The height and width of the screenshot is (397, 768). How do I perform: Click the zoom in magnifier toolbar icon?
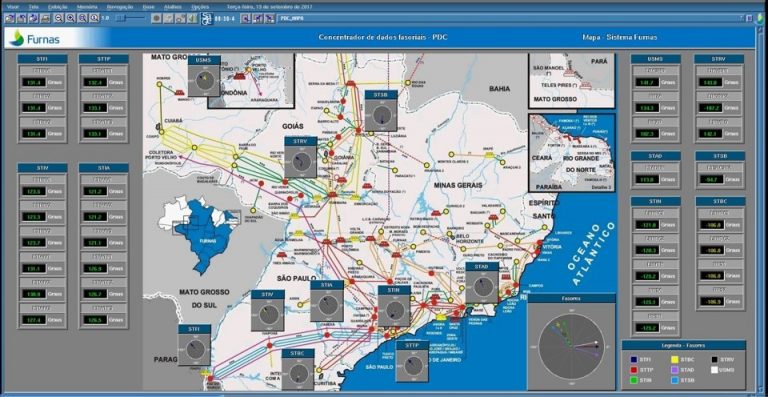click(x=71, y=18)
